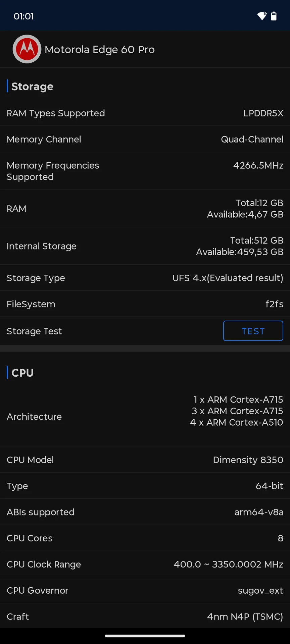Tap the FileSystem f2fs row
Image resolution: width=290 pixels, height=644 pixels.
point(145,304)
